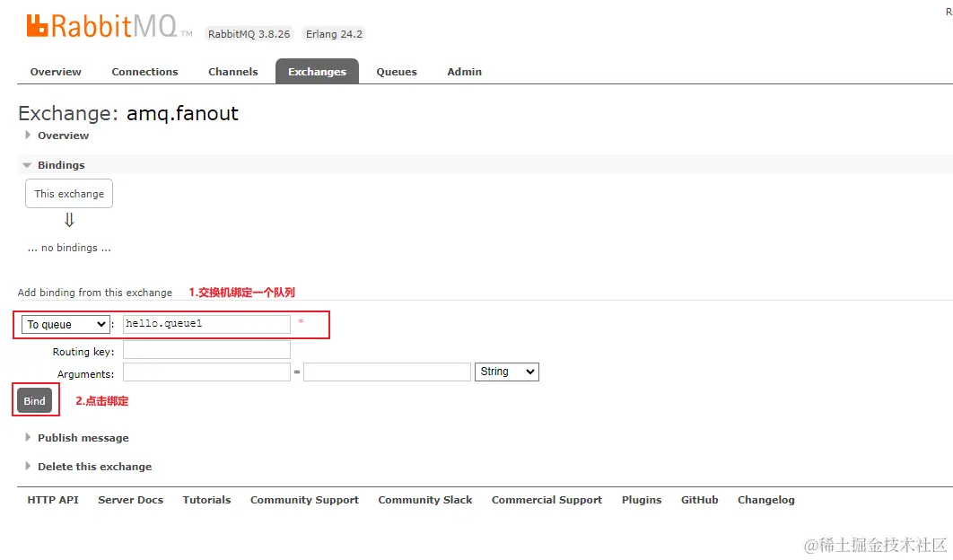
Task: Open the GitHub footer link
Action: click(x=699, y=500)
